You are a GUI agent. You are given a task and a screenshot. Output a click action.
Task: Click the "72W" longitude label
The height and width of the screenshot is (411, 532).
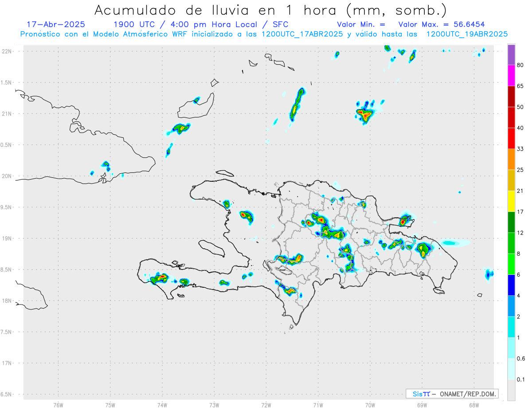click(266, 404)
